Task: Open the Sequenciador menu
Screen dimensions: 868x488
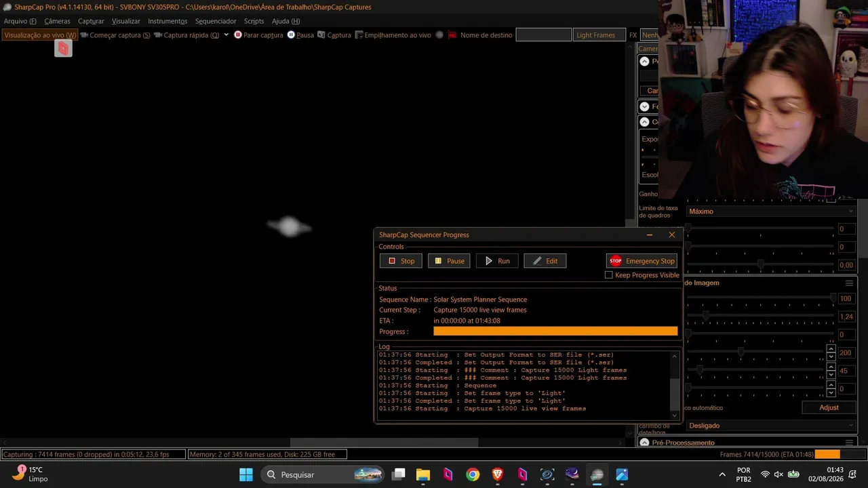Action: (x=216, y=21)
